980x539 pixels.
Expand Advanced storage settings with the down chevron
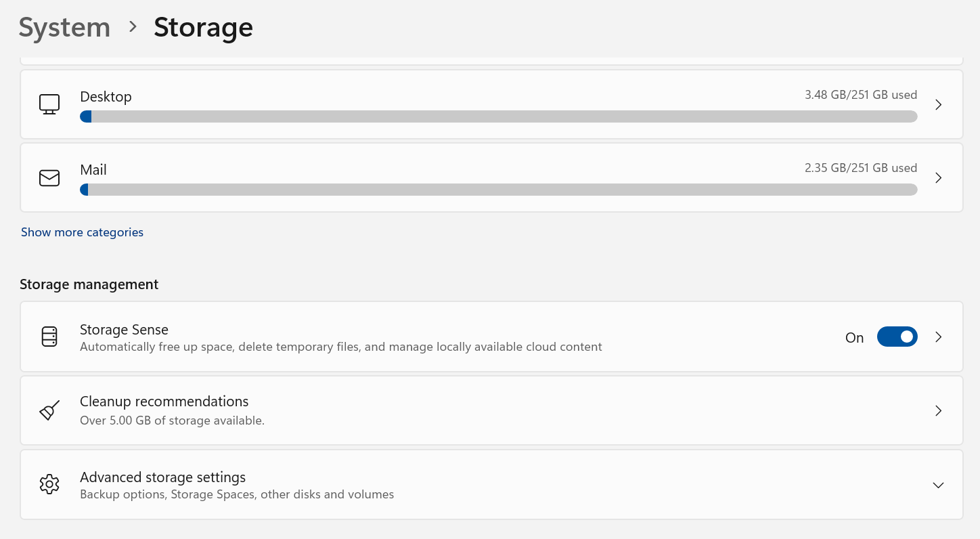938,485
